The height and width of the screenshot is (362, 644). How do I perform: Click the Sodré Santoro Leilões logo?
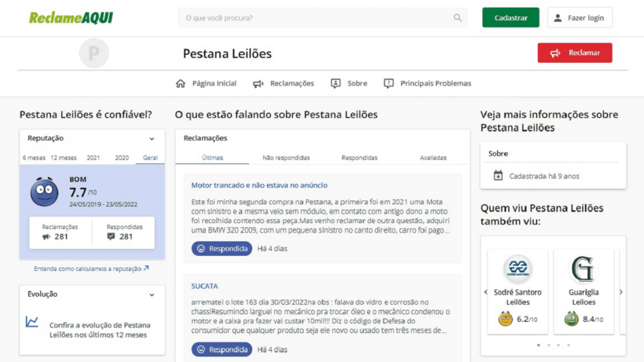(518, 270)
